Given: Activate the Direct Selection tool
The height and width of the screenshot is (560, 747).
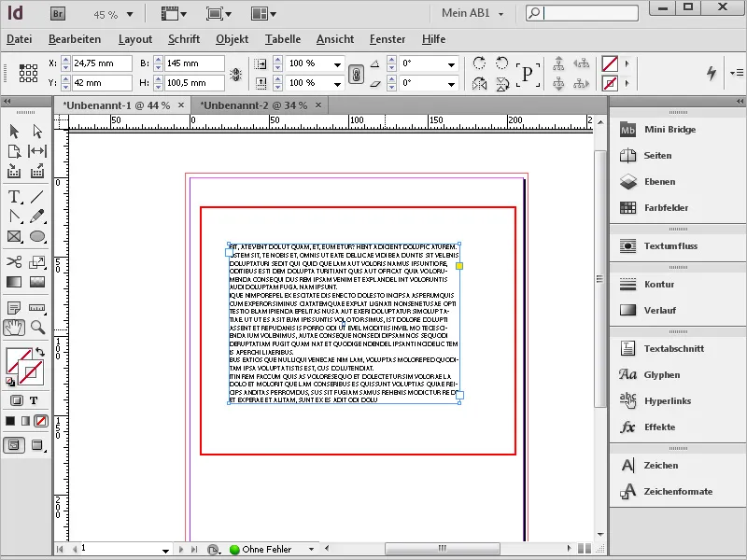Looking at the screenshot, I should [x=35, y=131].
